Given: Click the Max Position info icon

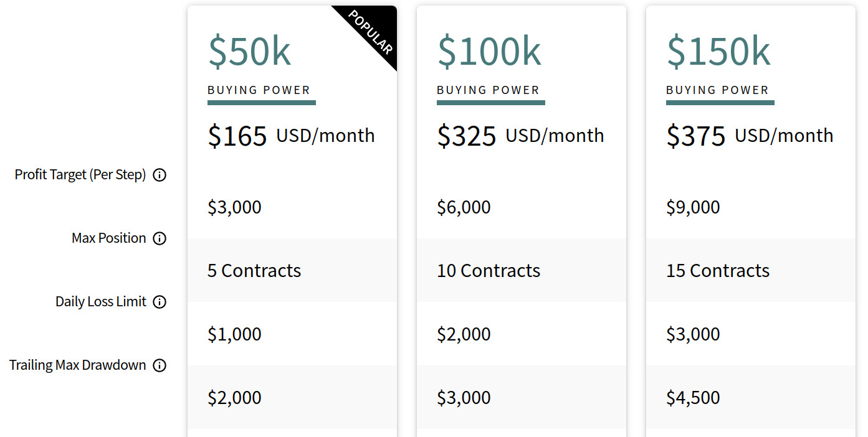Looking at the screenshot, I should [160, 238].
